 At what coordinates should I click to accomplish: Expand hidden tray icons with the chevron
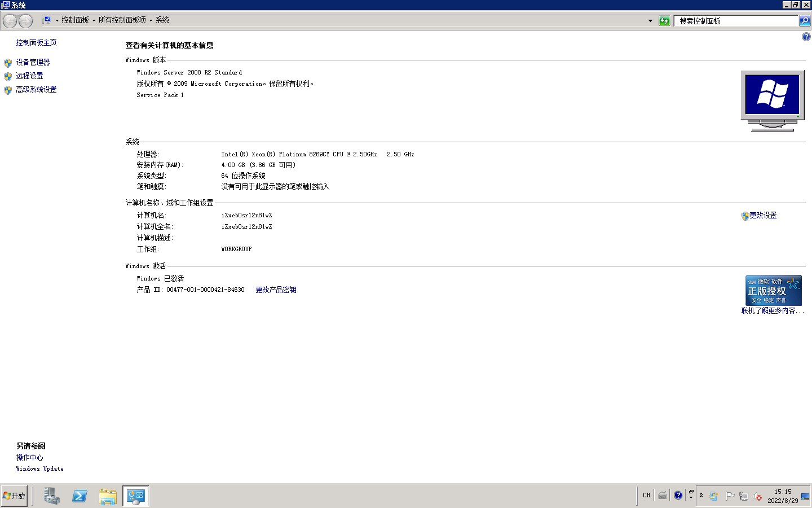point(701,496)
